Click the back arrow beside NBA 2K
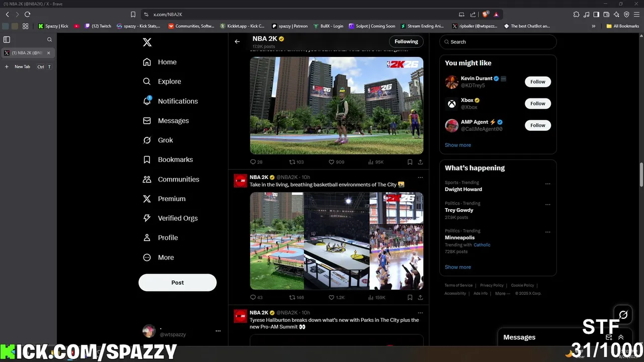The width and height of the screenshot is (644, 362). 237,42
